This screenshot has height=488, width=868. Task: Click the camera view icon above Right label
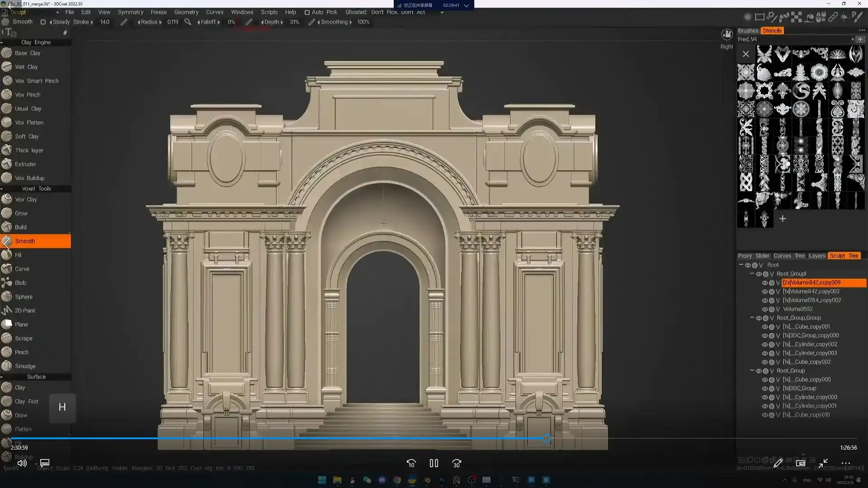click(727, 34)
